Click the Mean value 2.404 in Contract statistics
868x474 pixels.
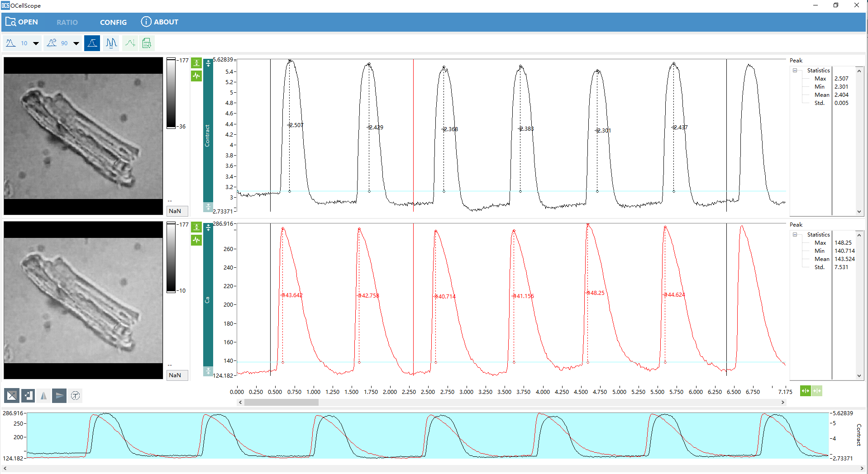point(841,95)
